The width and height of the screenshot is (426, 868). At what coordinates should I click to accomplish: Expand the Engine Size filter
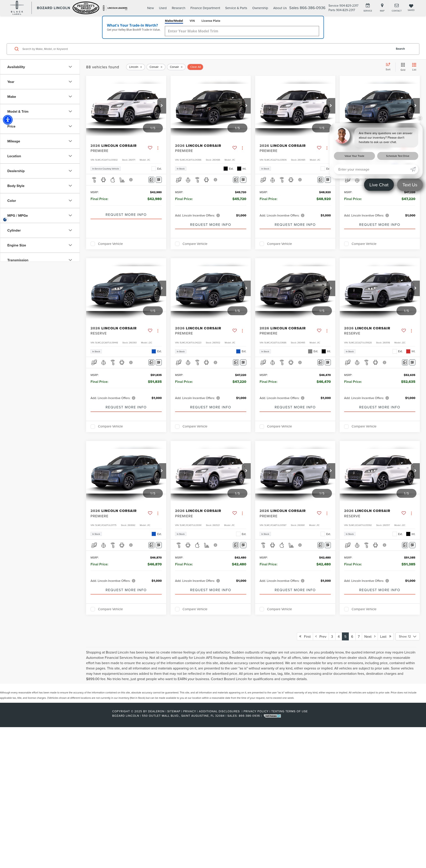(40, 245)
